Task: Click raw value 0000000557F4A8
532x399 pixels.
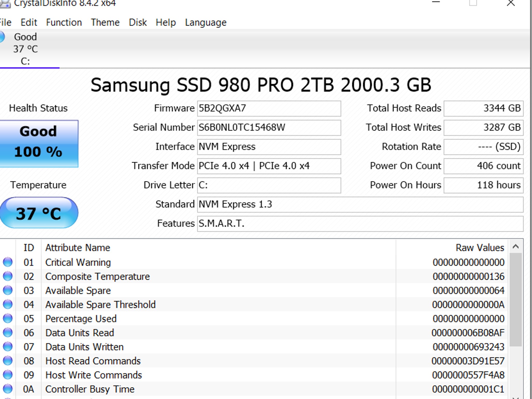Action: pos(468,375)
